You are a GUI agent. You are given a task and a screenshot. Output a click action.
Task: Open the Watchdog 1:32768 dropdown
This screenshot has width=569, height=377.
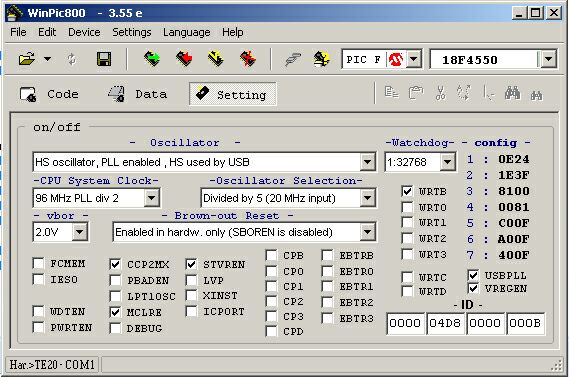coord(447,162)
